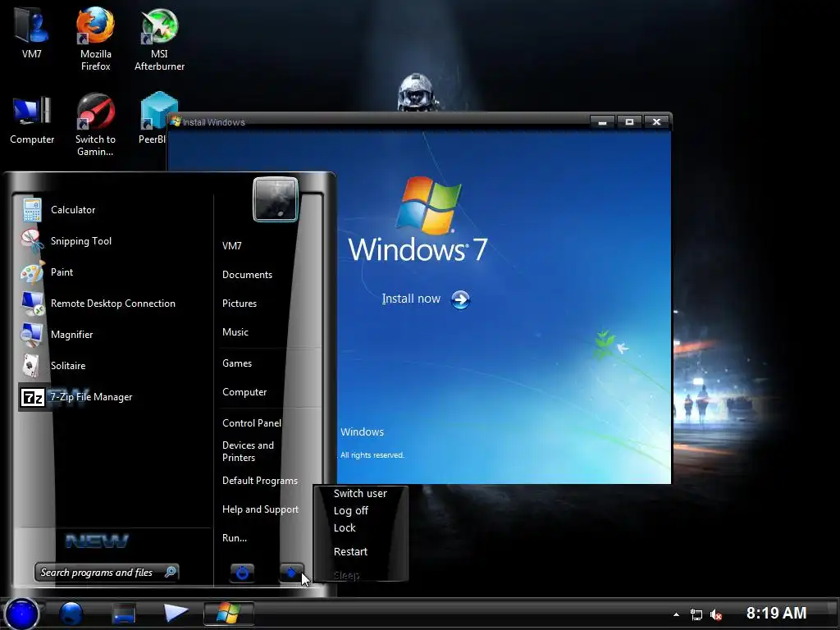840x630 pixels.
Task: Click the user account picture in Start menu
Action: pyautogui.click(x=276, y=199)
